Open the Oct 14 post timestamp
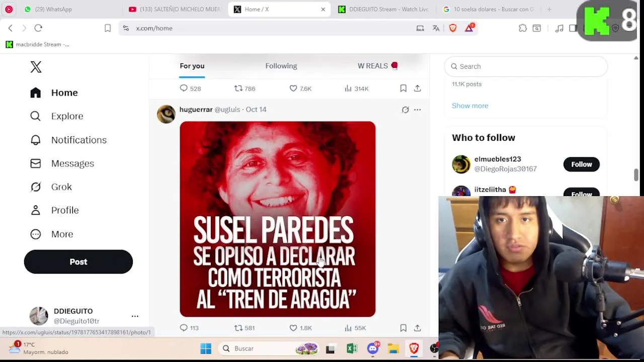 tap(256, 110)
